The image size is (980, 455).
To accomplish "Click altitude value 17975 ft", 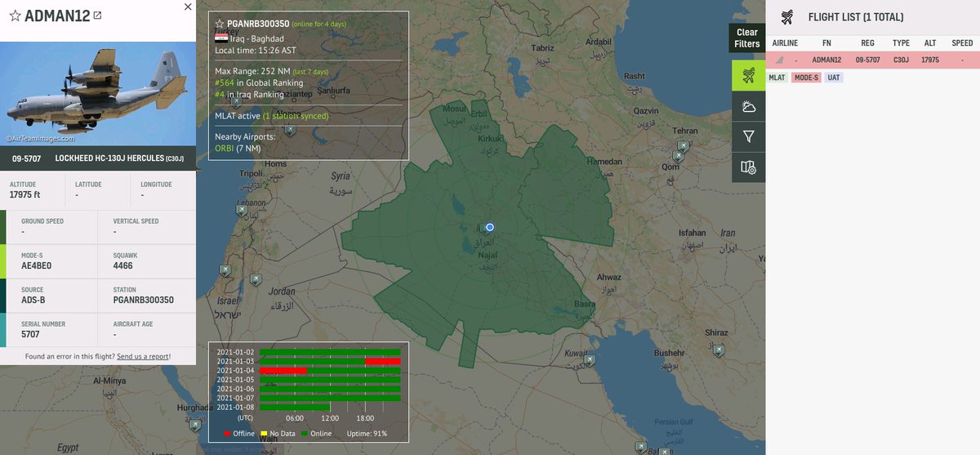I will [x=24, y=195].
